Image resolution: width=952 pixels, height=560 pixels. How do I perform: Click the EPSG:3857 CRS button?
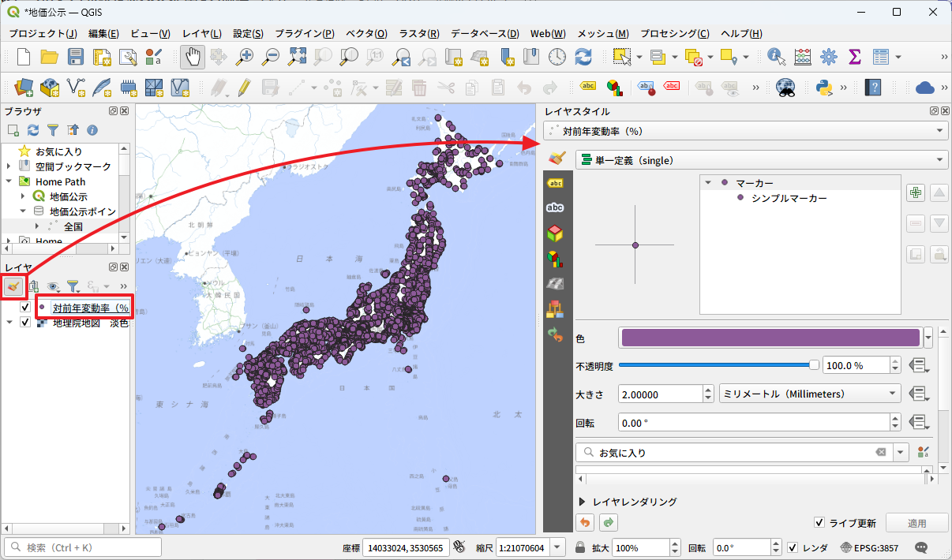point(869,547)
